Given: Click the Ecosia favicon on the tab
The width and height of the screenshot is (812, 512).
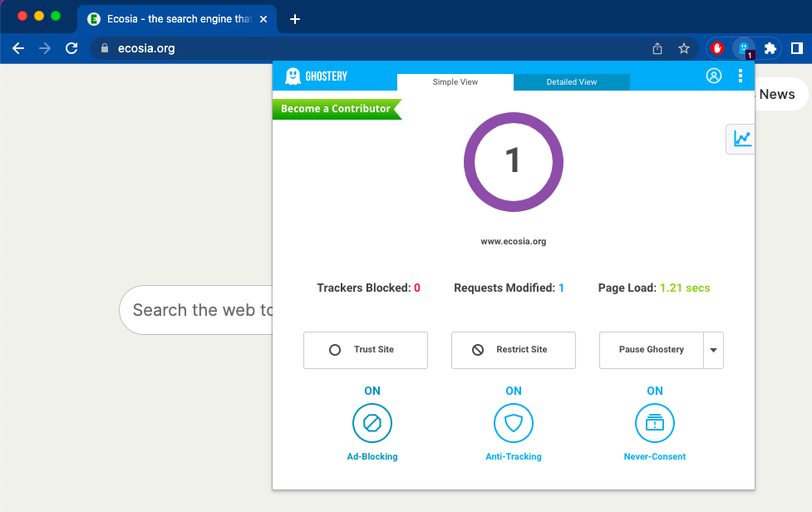Looking at the screenshot, I should [94, 19].
